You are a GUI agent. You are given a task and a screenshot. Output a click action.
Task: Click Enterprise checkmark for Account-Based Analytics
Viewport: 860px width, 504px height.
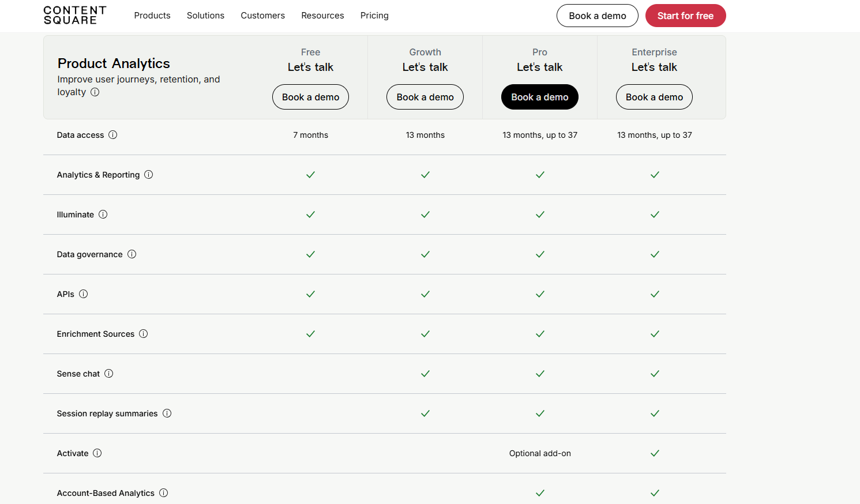click(x=655, y=493)
